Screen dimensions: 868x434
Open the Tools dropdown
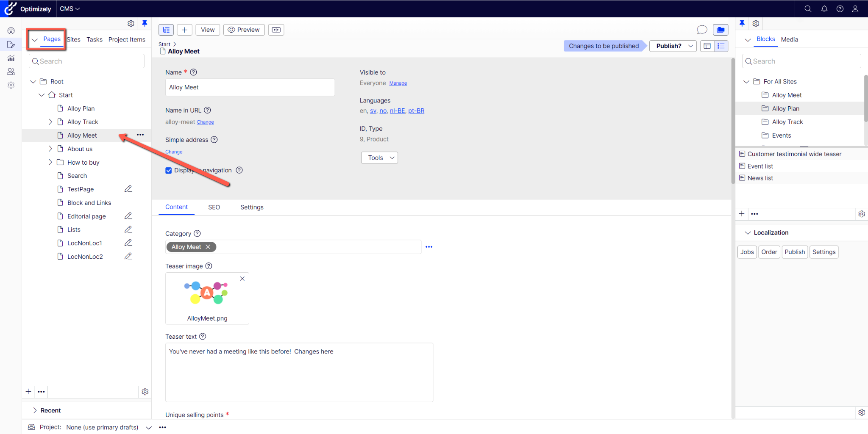tap(379, 158)
